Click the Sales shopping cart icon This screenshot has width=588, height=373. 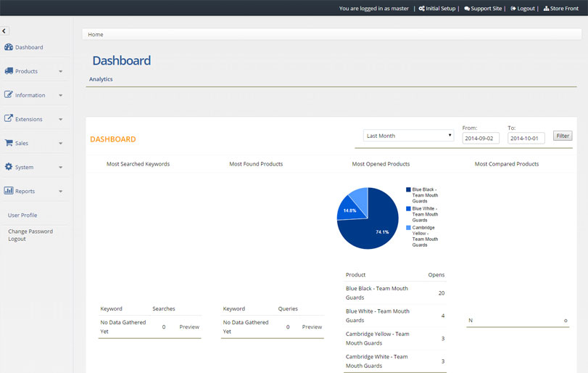point(9,142)
